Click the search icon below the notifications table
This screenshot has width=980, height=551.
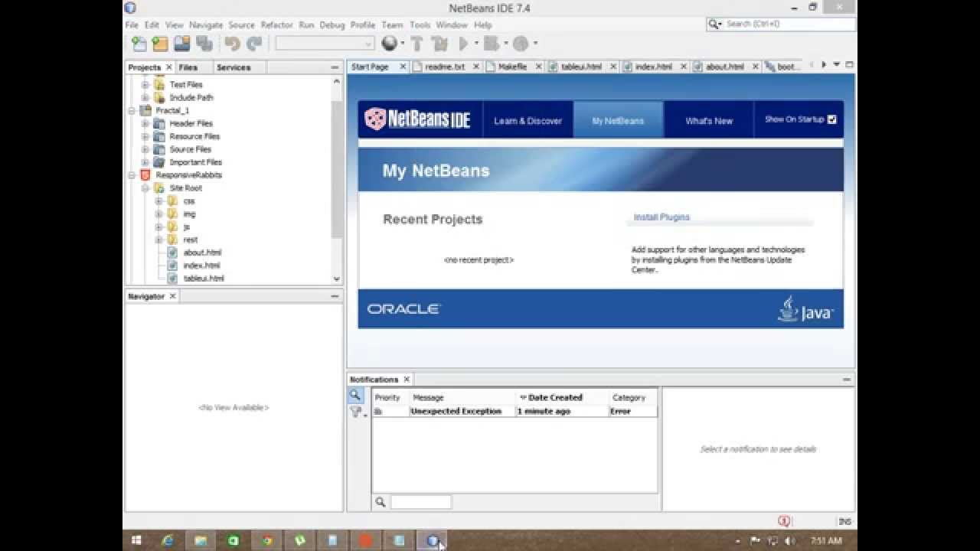click(380, 502)
